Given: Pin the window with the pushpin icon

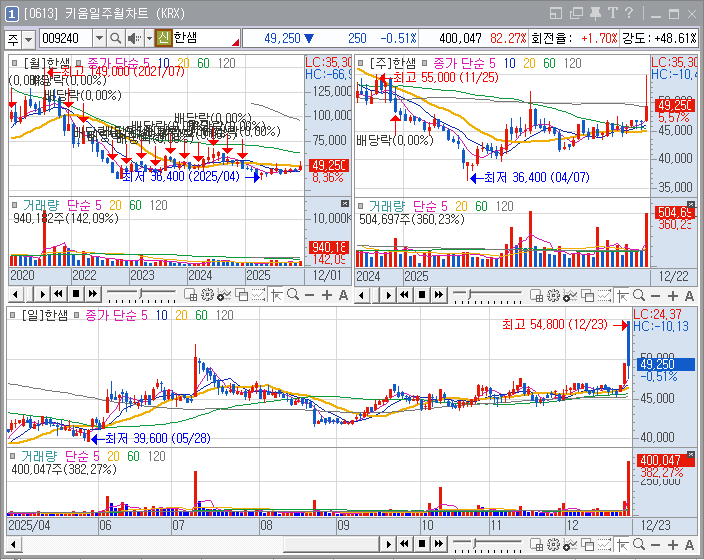Looking at the screenshot, I should click(x=595, y=13).
